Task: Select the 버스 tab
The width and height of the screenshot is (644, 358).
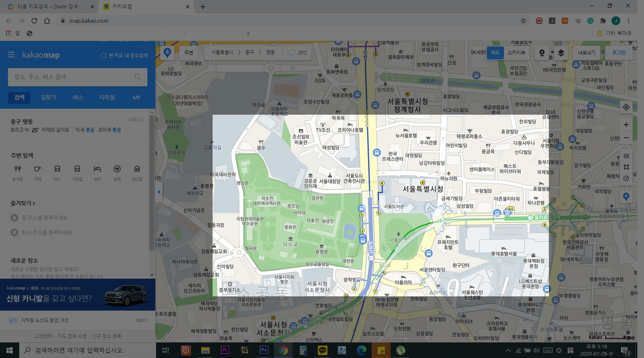Action: [78, 97]
